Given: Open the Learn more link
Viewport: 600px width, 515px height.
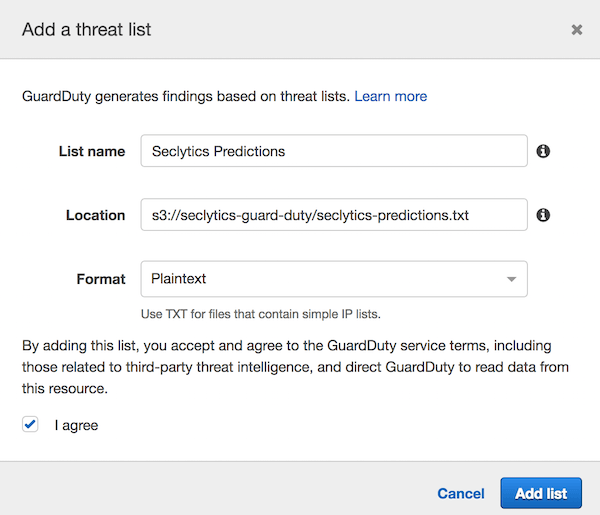Looking at the screenshot, I should (x=390, y=96).
